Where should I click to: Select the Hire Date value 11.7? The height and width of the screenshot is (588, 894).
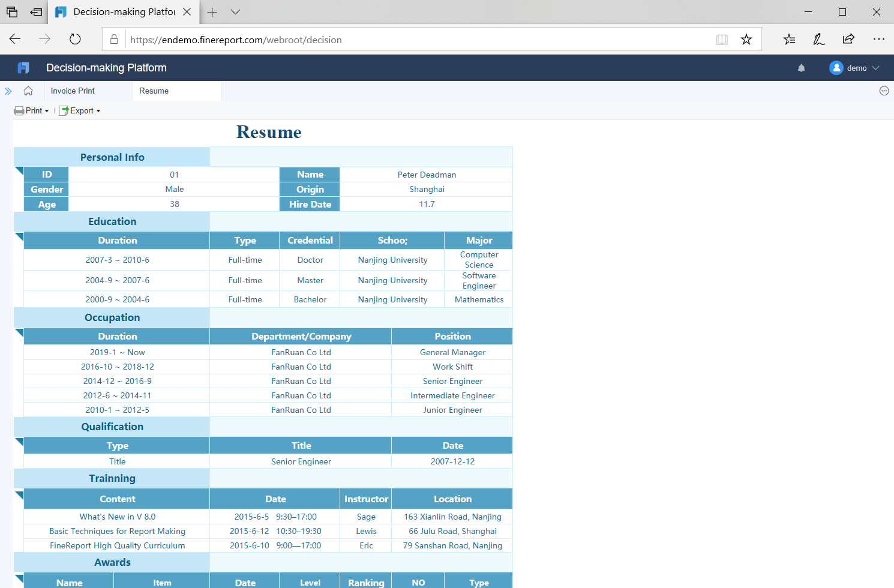(427, 204)
